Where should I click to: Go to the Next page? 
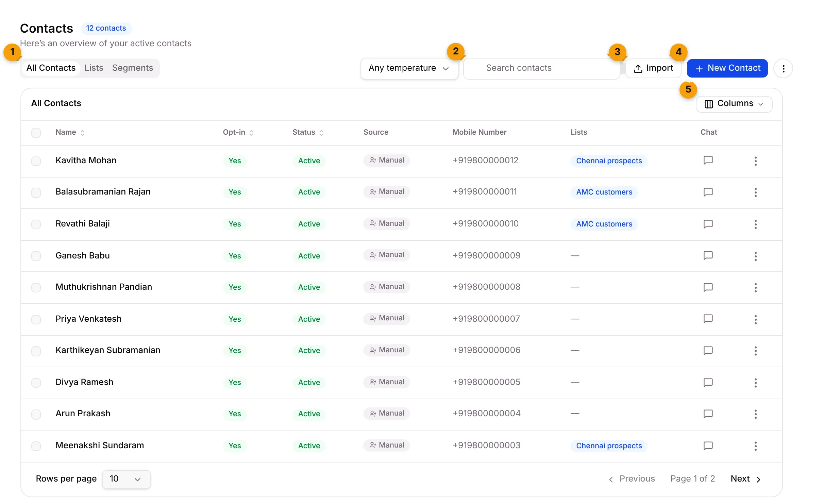click(746, 479)
